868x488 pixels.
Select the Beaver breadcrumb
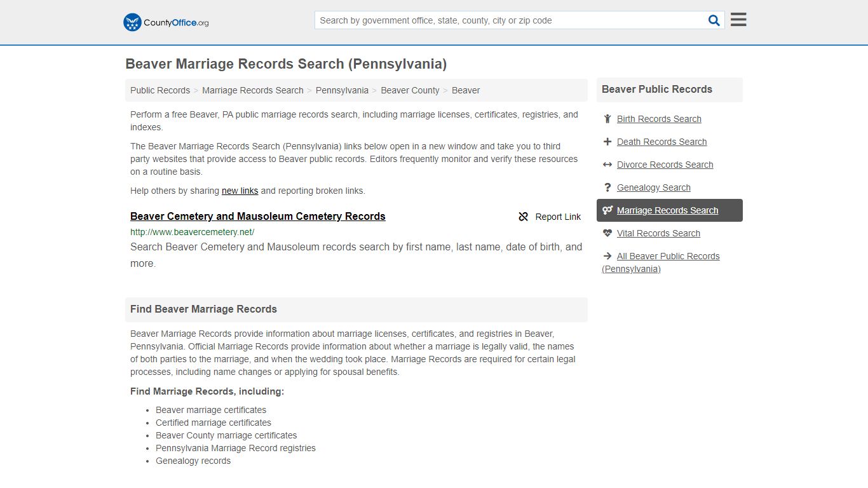click(466, 90)
